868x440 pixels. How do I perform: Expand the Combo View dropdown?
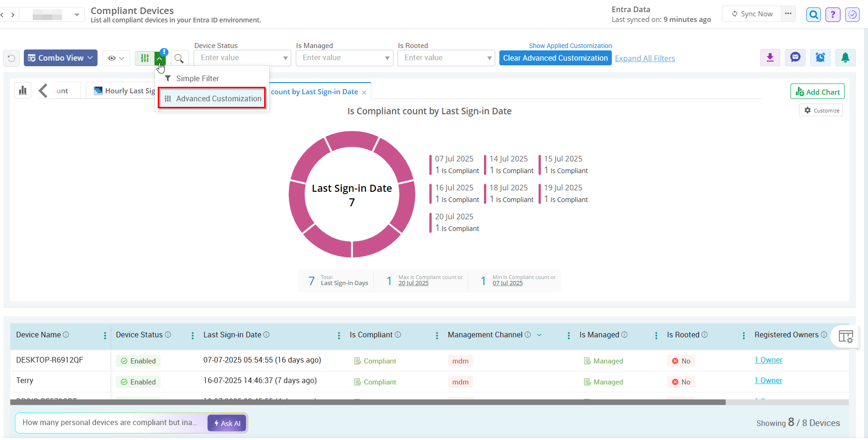coord(60,57)
